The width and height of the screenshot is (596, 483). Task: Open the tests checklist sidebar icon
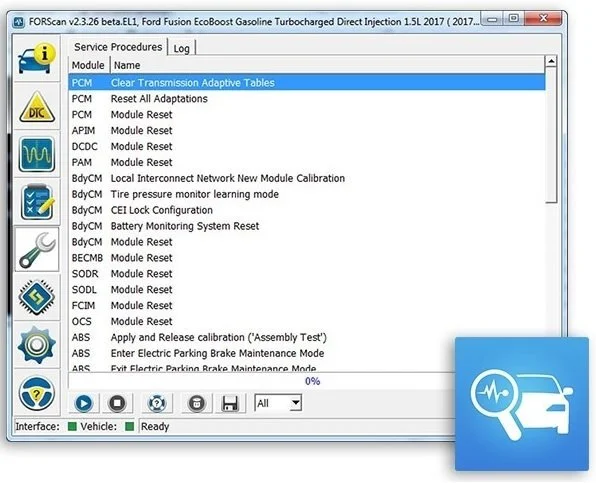click(x=36, y=202)
